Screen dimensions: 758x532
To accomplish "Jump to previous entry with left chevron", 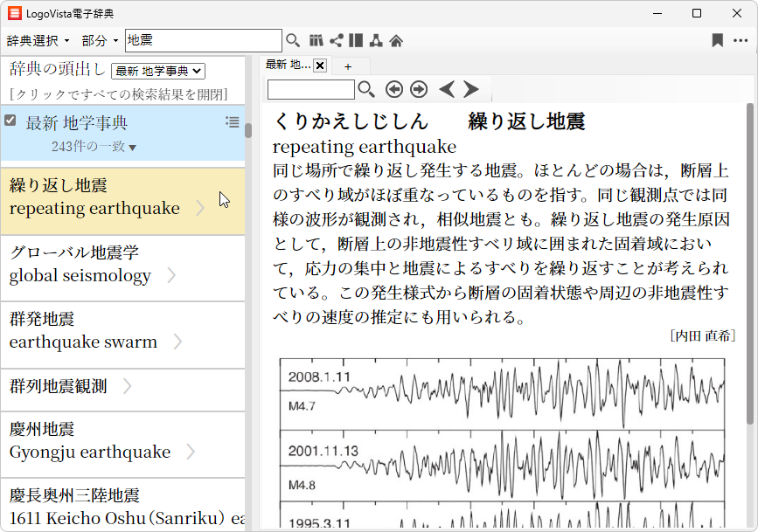I will [447, 89].
